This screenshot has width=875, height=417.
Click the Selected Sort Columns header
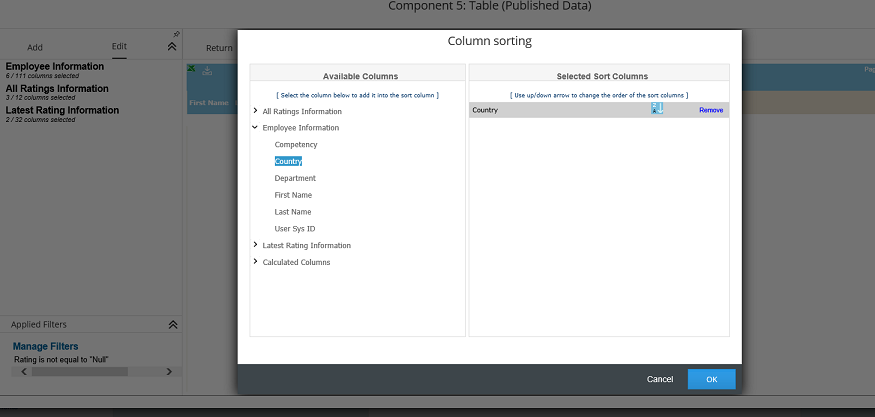click(x=602, y=76)
